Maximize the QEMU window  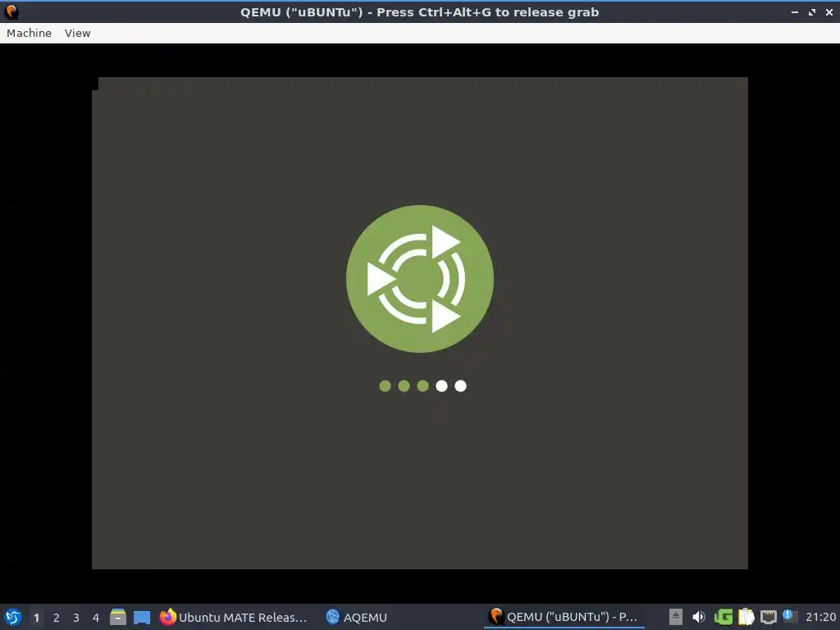click(x=812, y=11)
